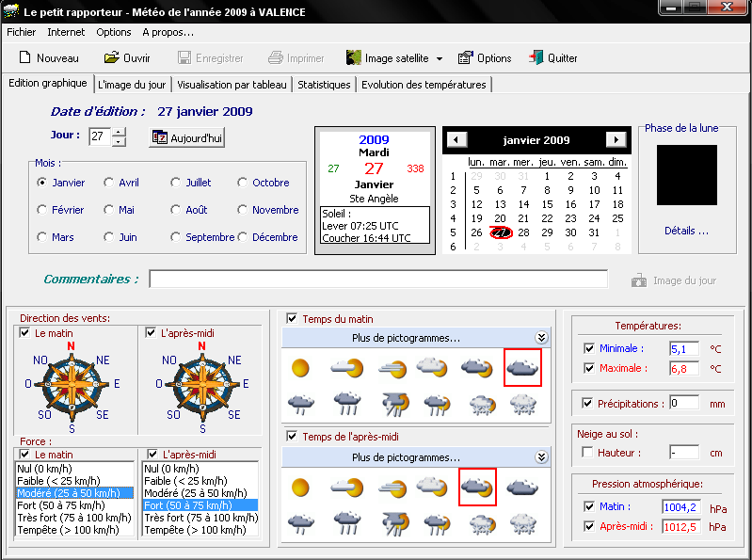
Task: Open a file with the Ouvrir icon
Action: click(112, 58)
